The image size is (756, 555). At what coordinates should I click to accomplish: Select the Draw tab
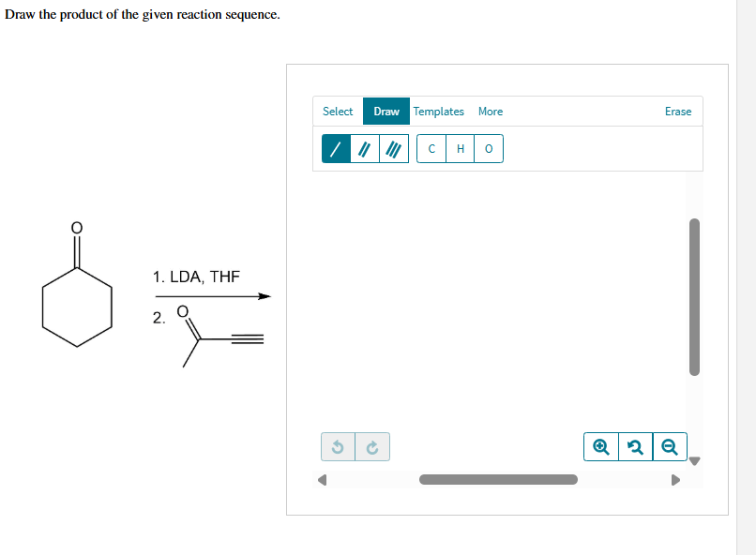pos(386,111)
